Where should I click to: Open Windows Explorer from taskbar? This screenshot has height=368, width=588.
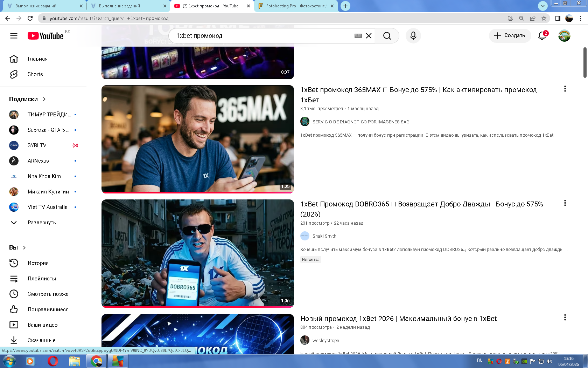[x=74, y=361]
